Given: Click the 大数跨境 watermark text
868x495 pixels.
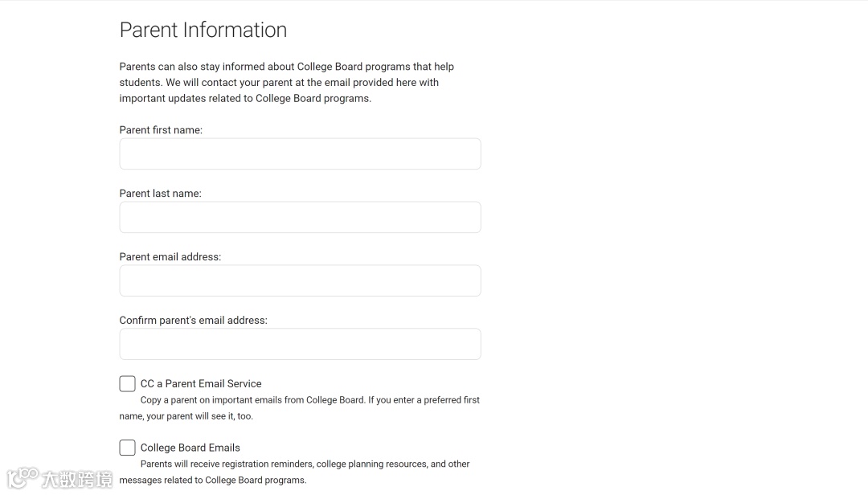Looking at the screenshot, I should [77, 480].
